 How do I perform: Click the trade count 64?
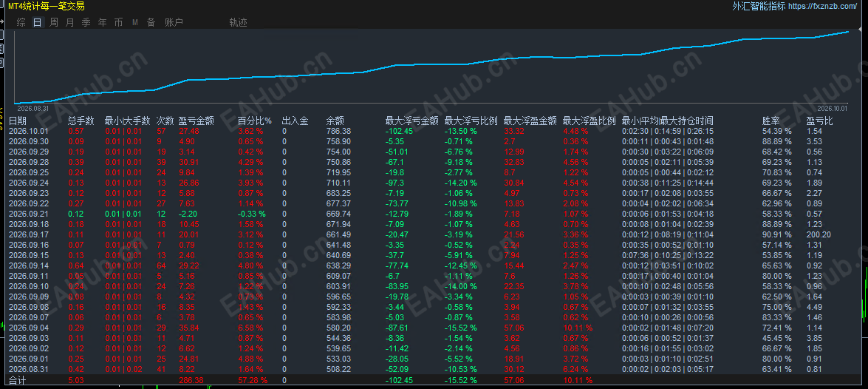point(161,265)
